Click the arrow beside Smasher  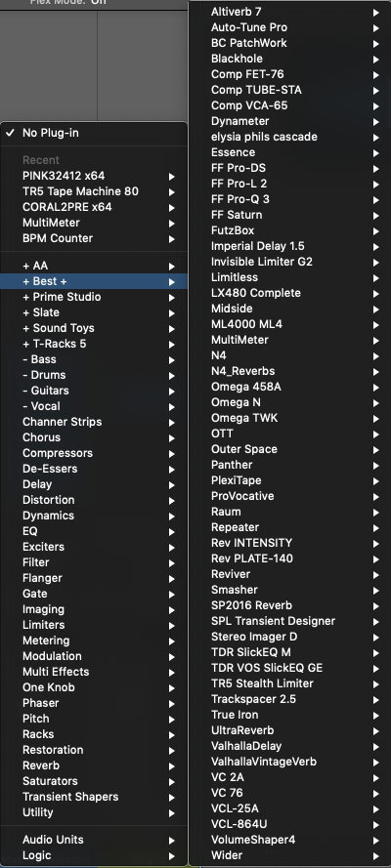pos(376,590)
